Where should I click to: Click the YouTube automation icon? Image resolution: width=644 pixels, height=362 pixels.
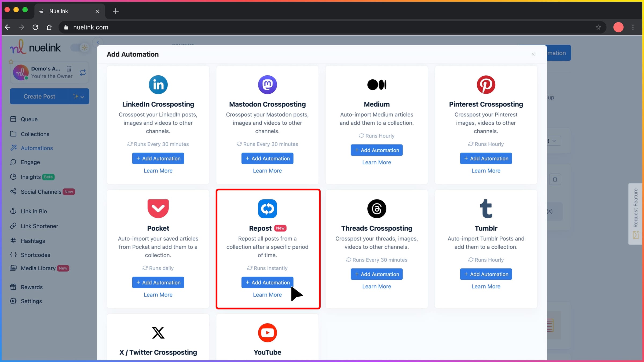tap(267, 333)
